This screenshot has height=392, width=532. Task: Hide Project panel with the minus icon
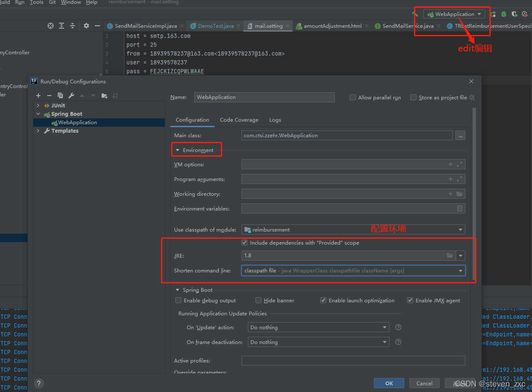tap(97, 26)
